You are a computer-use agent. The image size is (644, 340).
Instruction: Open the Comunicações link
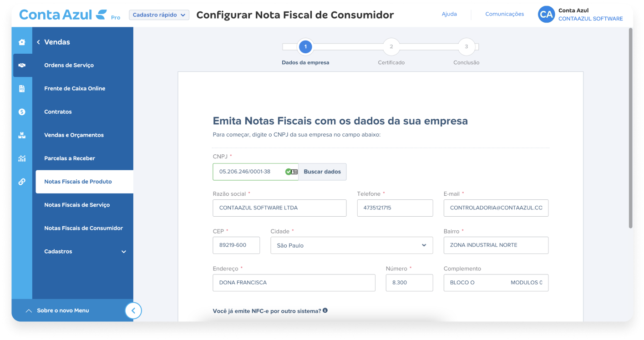pos(504,14)
